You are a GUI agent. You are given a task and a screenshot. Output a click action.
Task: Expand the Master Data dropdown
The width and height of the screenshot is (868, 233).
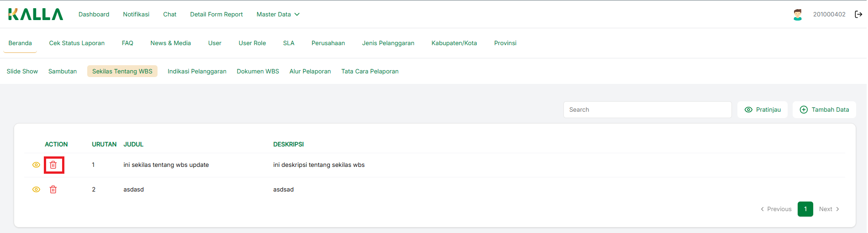point(278,15)
